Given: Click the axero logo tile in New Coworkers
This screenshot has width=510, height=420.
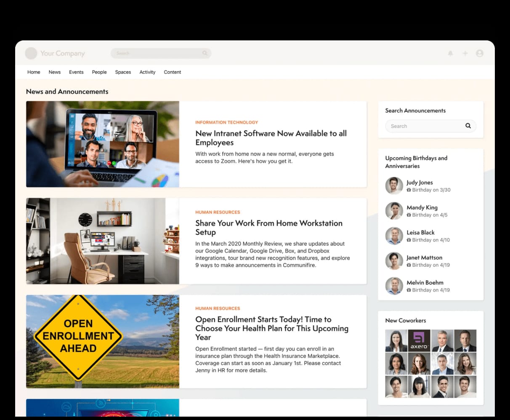Looking at the screenshot, I should (419, 340).
